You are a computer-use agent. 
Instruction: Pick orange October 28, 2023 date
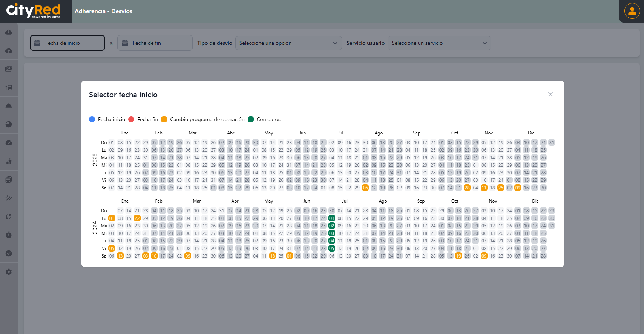tap(467, 188)
